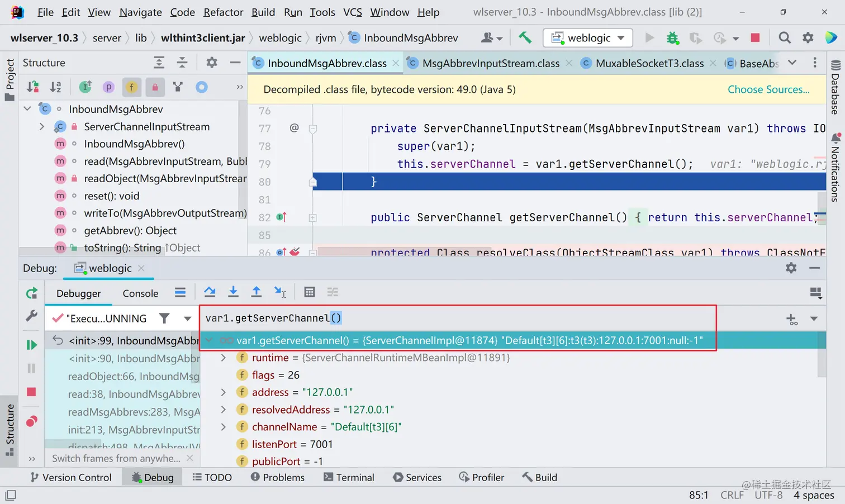
Task: Switch to MuxableSocketT3.class editor tab
Action: point(649,63)
